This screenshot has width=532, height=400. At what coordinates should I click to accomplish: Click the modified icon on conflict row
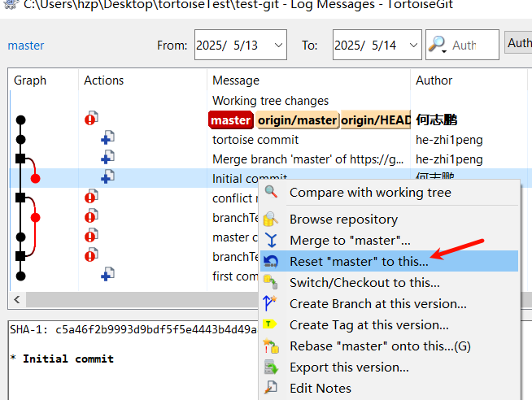tap(91, 196)
